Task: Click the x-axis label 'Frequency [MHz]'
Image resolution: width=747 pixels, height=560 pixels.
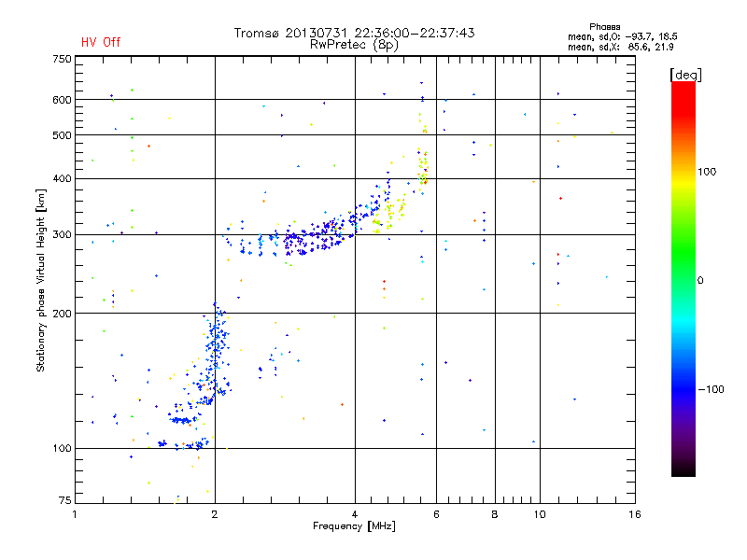Action: 354,526
